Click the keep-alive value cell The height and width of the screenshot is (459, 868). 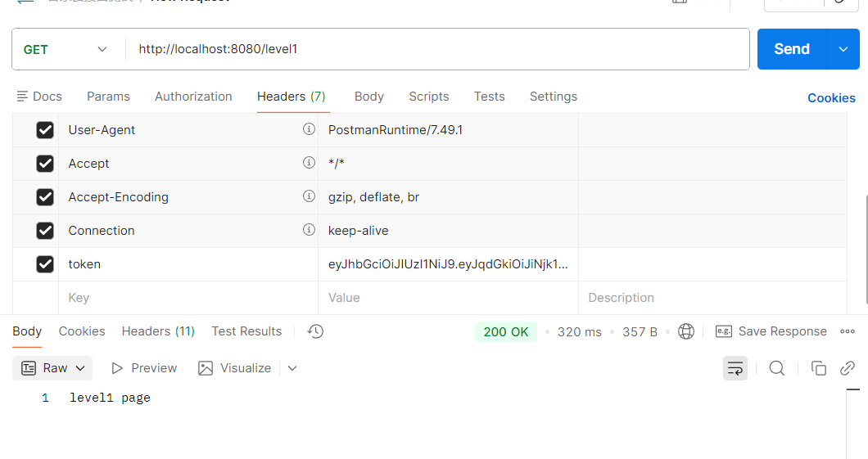(448, 231)
